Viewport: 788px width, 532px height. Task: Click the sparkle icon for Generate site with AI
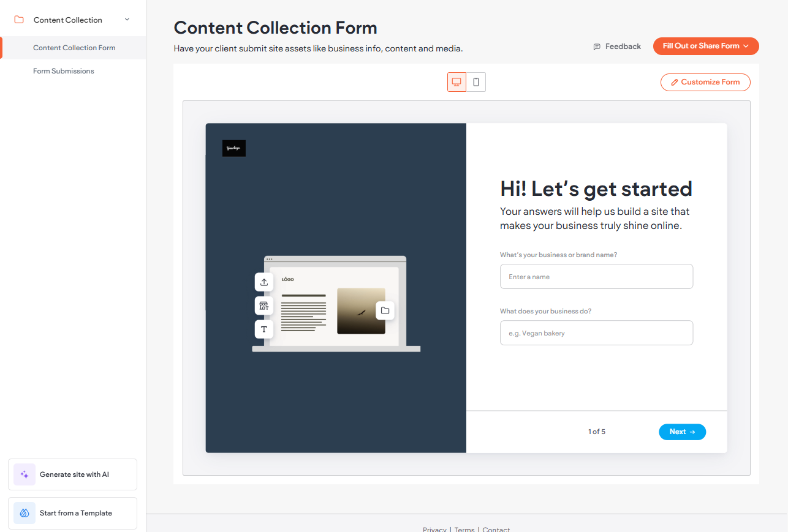coord(25,474)
